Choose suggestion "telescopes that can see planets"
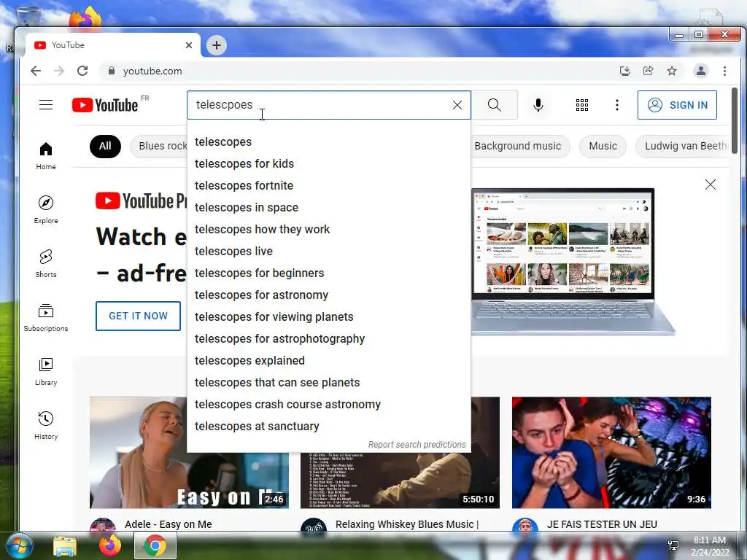The height and width of the screenshot is (560, 747). coord(329,383)
